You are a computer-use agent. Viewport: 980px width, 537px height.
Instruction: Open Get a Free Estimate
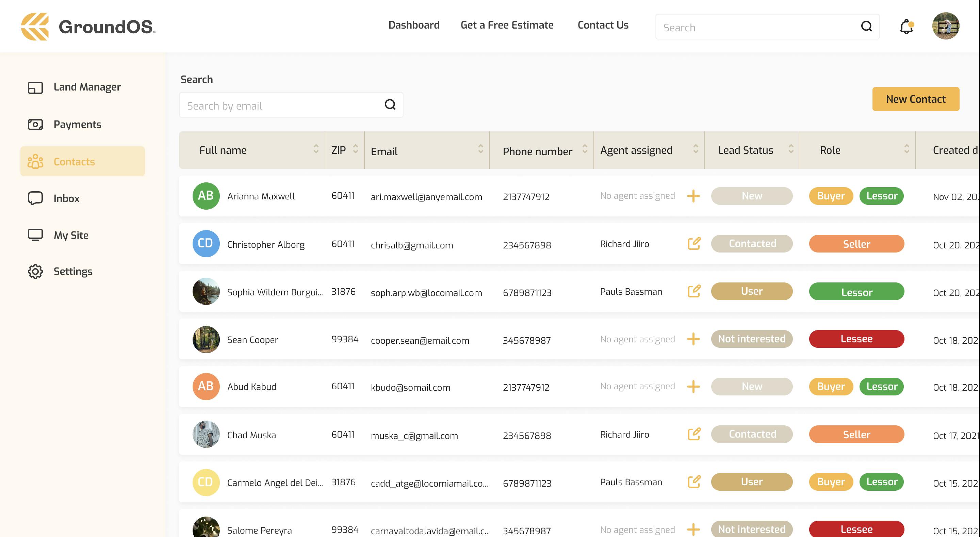click(x=507, y=25)
